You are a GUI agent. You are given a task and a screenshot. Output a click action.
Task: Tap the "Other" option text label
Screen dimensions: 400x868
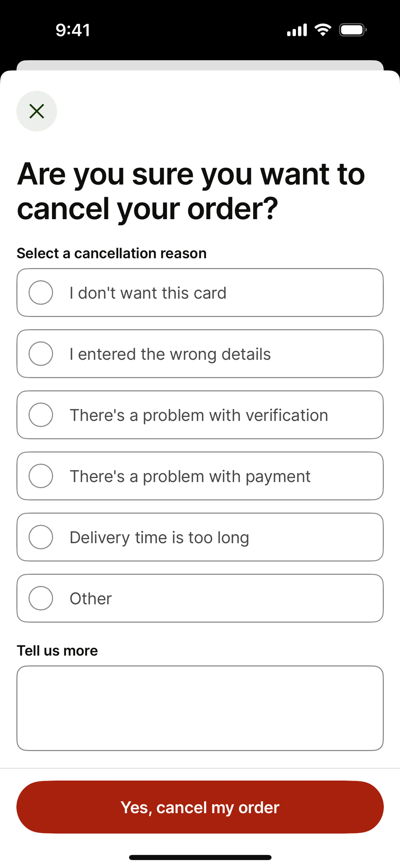91,598
